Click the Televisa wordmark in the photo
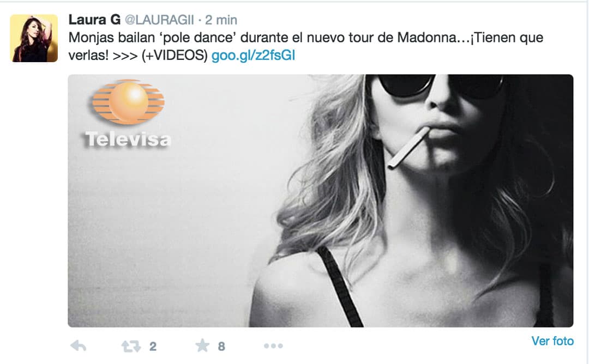589x364 pixels. click(x=128, y=139)
